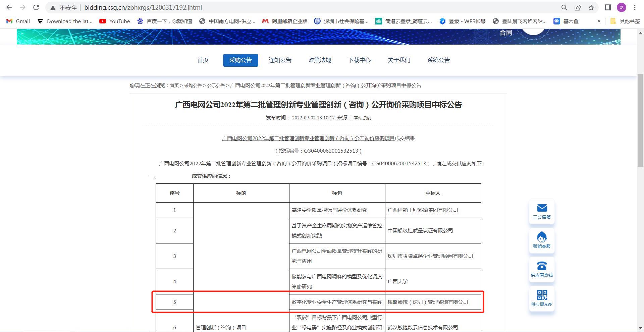
Task: Open the purple profile avatar
Action: pos(622,7)
